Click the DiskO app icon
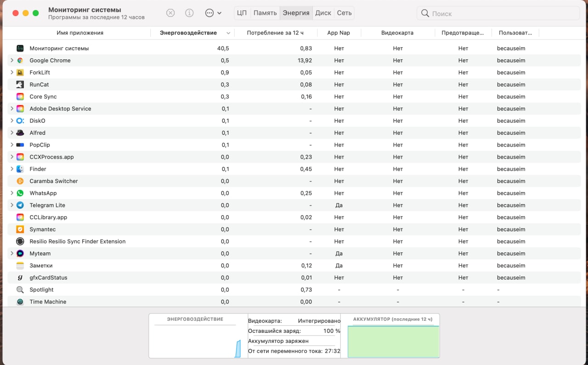Image resolution: width=588 pixels, height=365 pixels. click(x=20, y=121)
